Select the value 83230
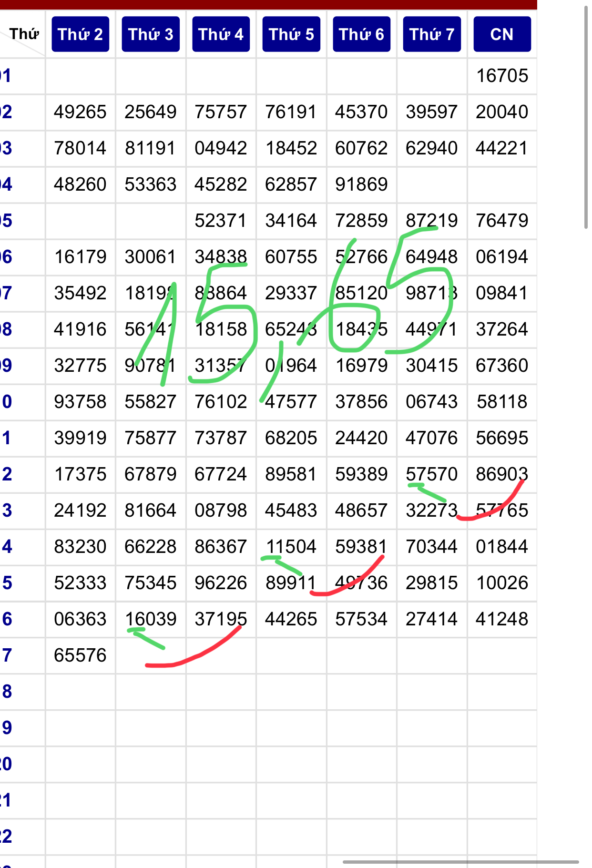The image size is (592, 868). (x=80, y=547)
